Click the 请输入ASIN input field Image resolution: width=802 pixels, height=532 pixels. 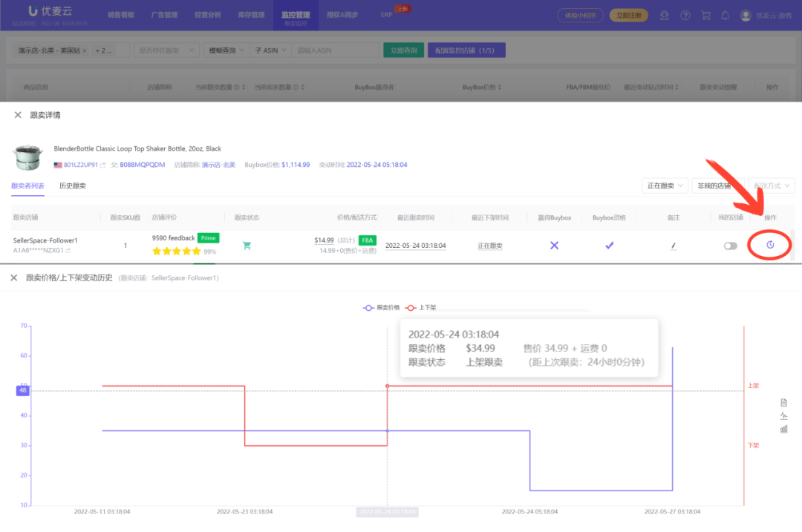click(x=336, y=50)
